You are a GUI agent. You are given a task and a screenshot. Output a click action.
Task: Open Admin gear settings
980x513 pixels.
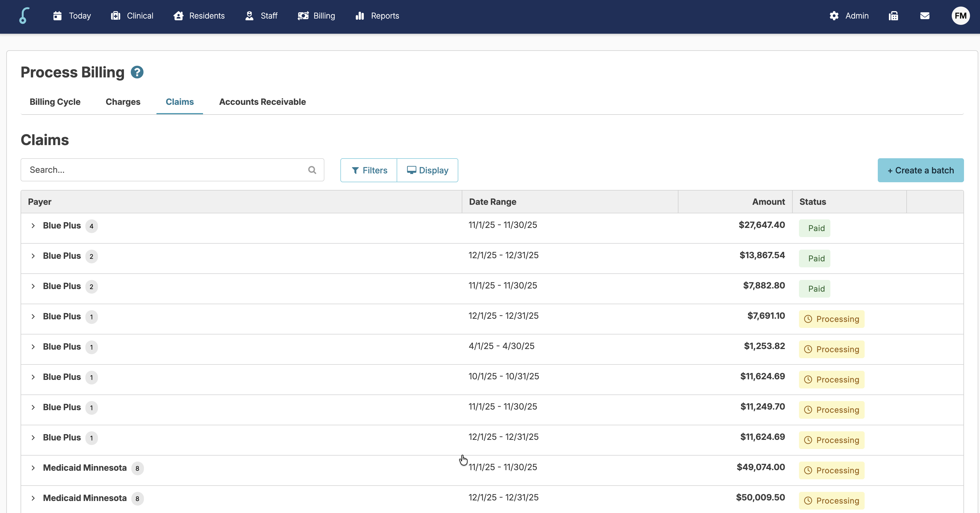[849, 16]
